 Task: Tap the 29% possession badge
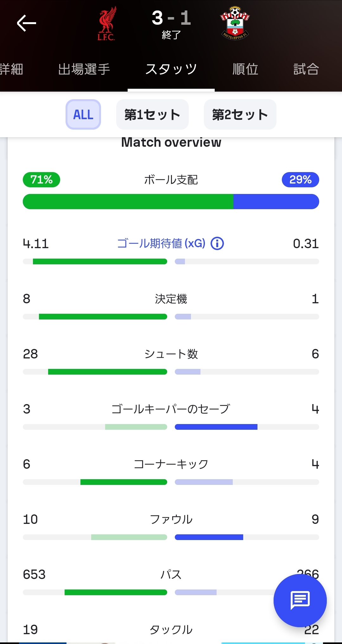pos(300,180)
